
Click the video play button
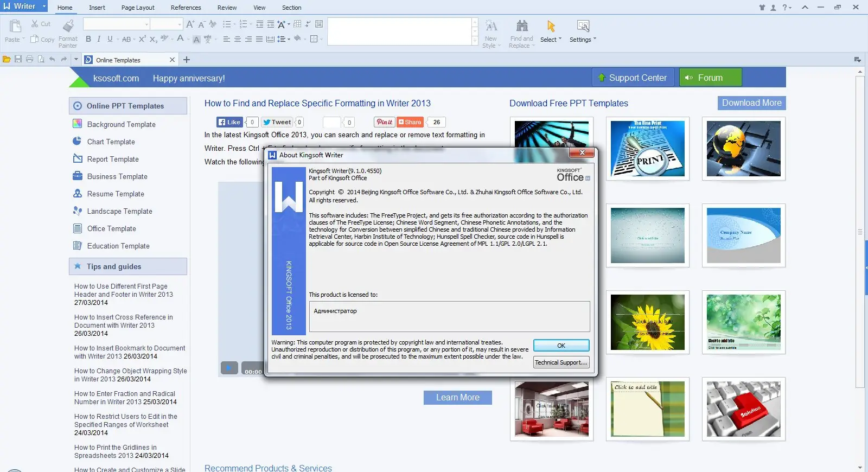coord(229,368)
